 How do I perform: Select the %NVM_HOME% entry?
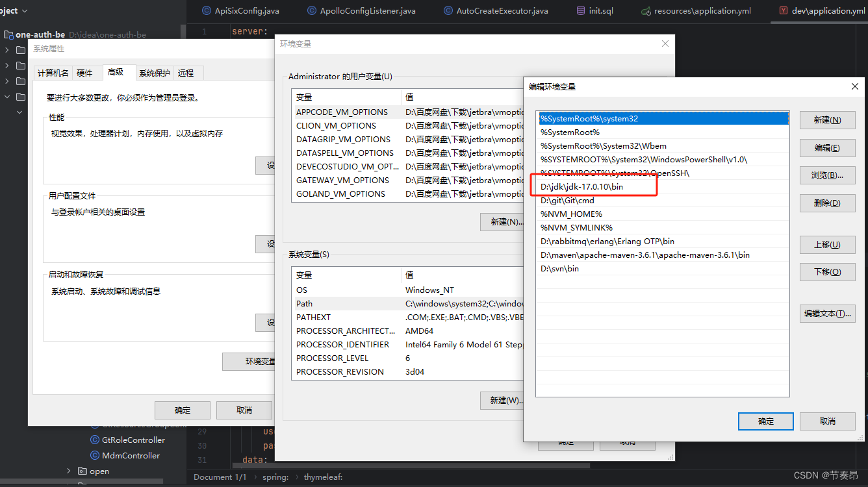[x=663, y=214]
